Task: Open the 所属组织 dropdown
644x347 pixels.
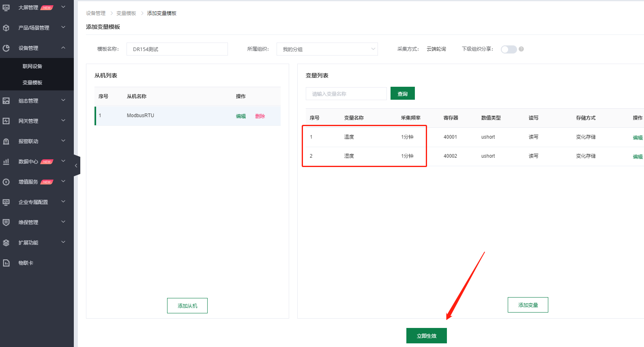Action: pyautogui.click(x=327, y=49)
